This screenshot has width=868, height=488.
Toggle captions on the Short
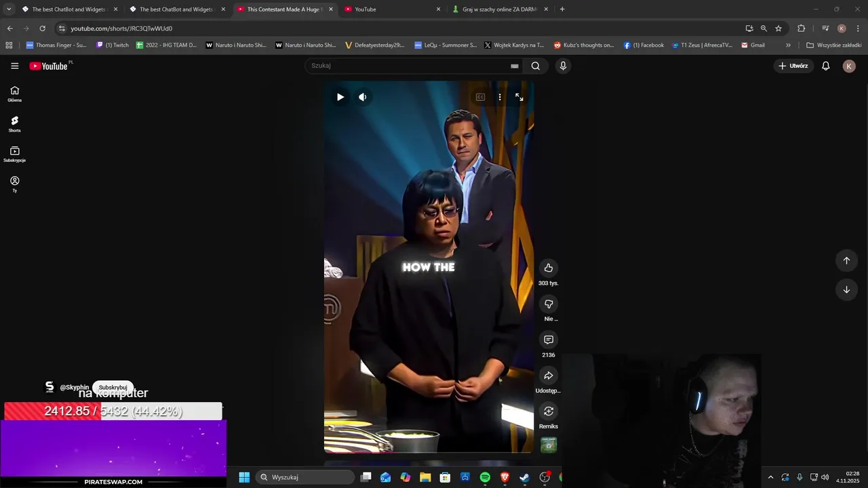point(480,97)
